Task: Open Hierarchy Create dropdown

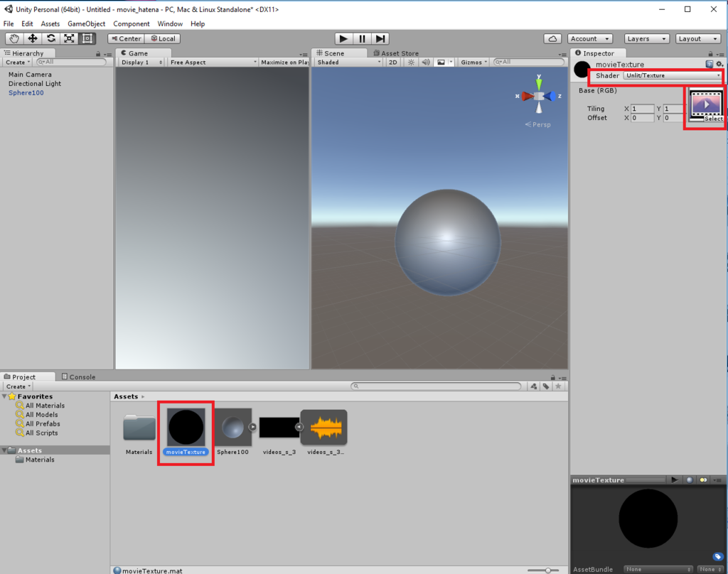Action: [x=18, y=63]
